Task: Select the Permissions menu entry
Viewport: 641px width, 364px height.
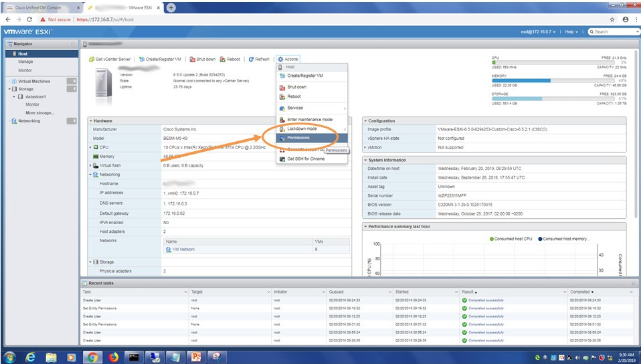Action: [312, 138]
